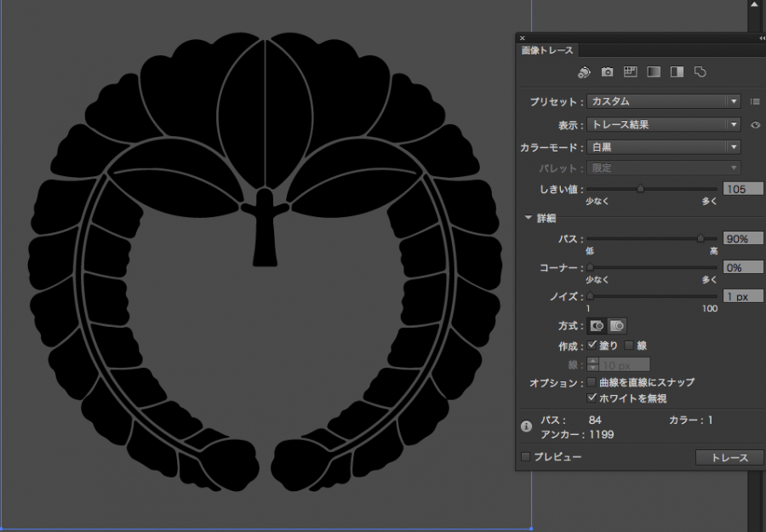Viewport: 766px width, 532px height.
Task: Open the プリセット dropdown showing カスタム
Action: tap(664, 101)
